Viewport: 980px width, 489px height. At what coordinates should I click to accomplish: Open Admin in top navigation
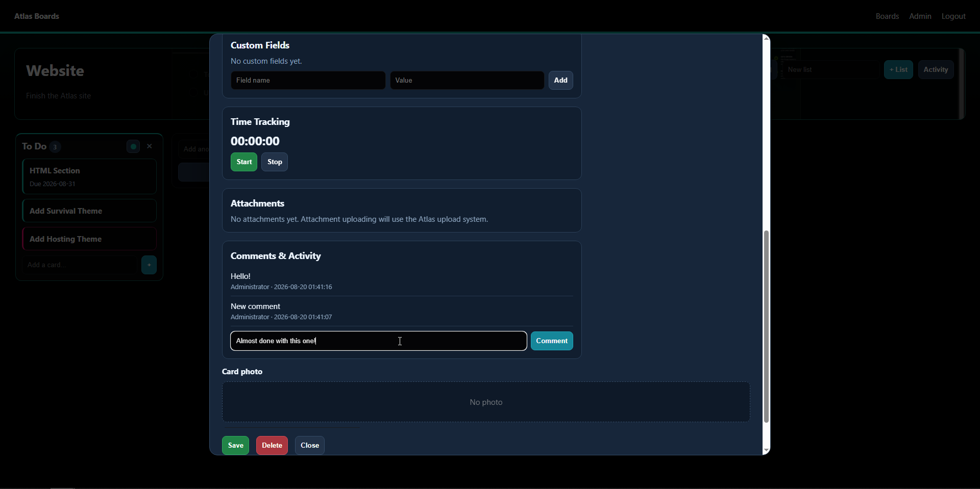point(920,16)
